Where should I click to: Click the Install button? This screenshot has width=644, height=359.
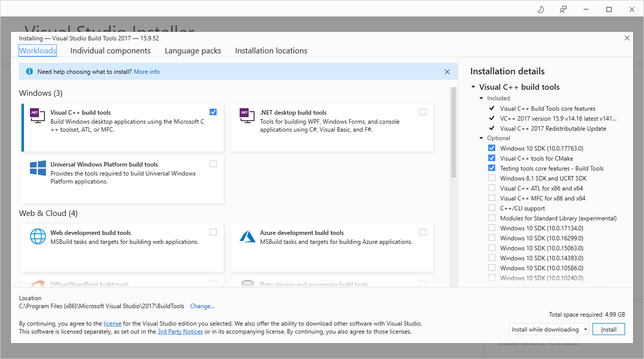click(x=609, y=330)
